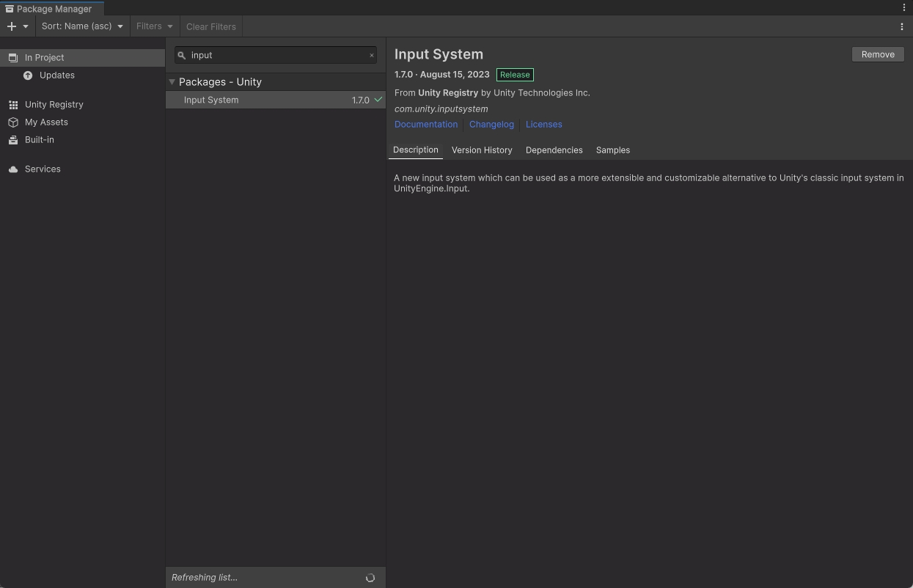This screenshot has width=913, height=588.
Task: Open the Documentation link
Action: tap(426, 124)
